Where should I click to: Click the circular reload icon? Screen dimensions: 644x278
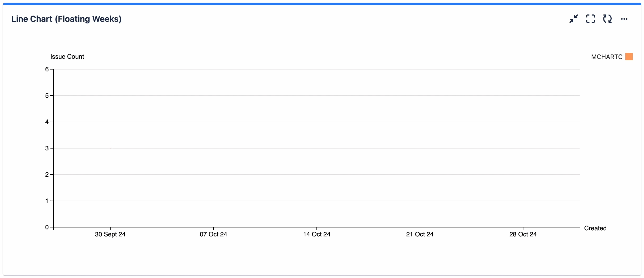click(x=607, y=19)
